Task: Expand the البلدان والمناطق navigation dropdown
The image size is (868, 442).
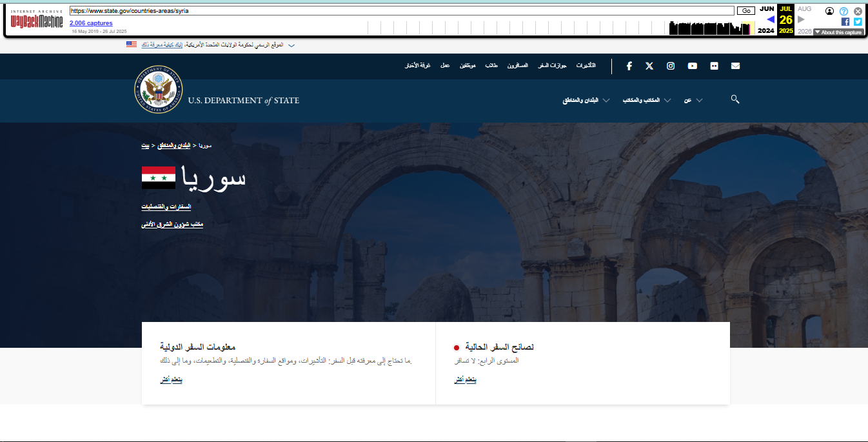Action: tap(586, 100)
